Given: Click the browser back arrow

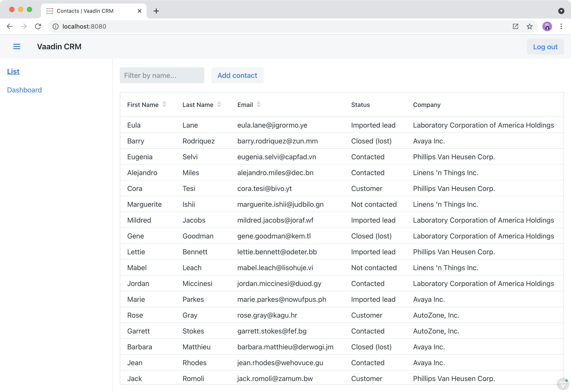Looking at the screenshot, I should coord(10,26).
